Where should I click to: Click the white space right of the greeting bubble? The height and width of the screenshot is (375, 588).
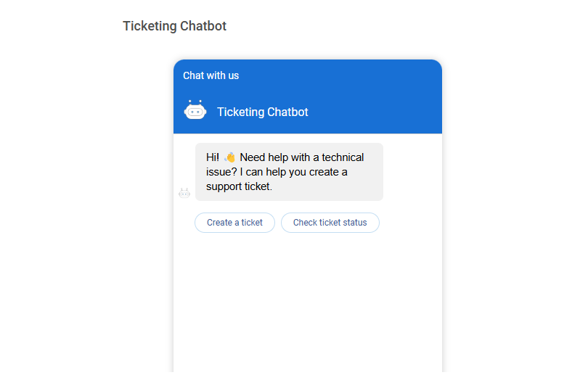[x=412, y=172]
